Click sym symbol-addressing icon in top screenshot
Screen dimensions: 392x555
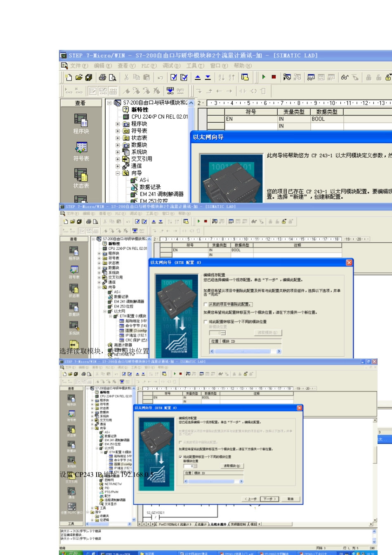[180, 90]
